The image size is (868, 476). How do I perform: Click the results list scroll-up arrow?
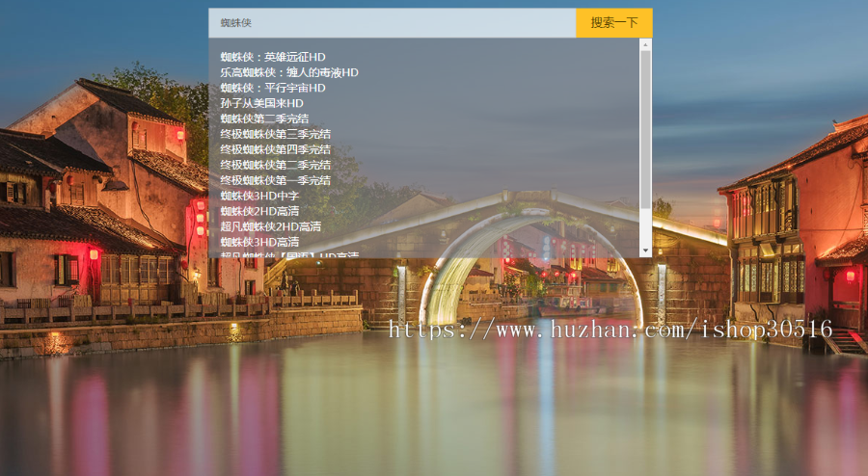tap(645, 44)
